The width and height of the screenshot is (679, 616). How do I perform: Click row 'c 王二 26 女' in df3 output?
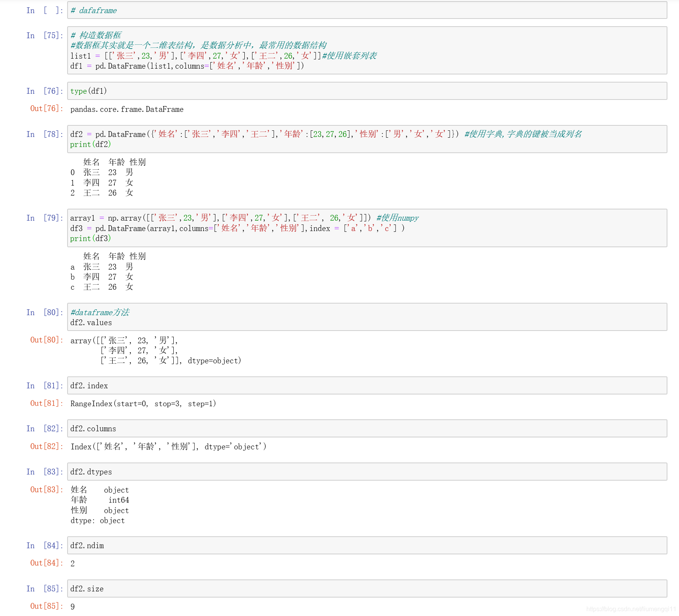coord(102,287)
